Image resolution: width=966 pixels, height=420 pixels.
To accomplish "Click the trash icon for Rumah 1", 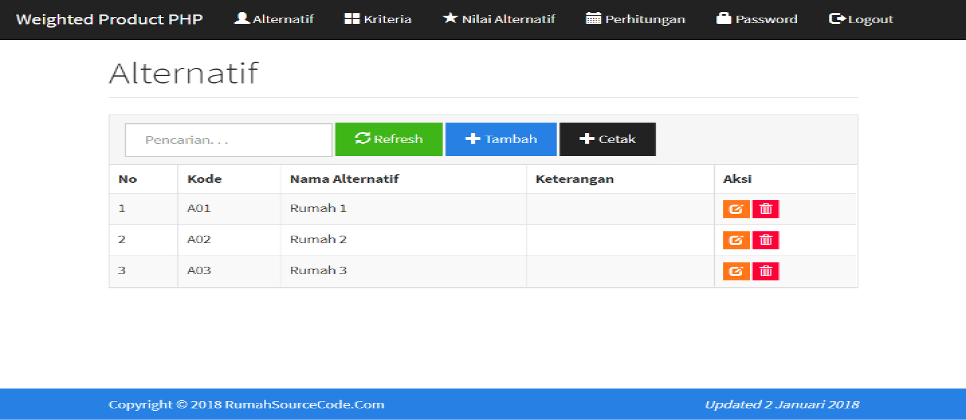I will tap(766, 209).
